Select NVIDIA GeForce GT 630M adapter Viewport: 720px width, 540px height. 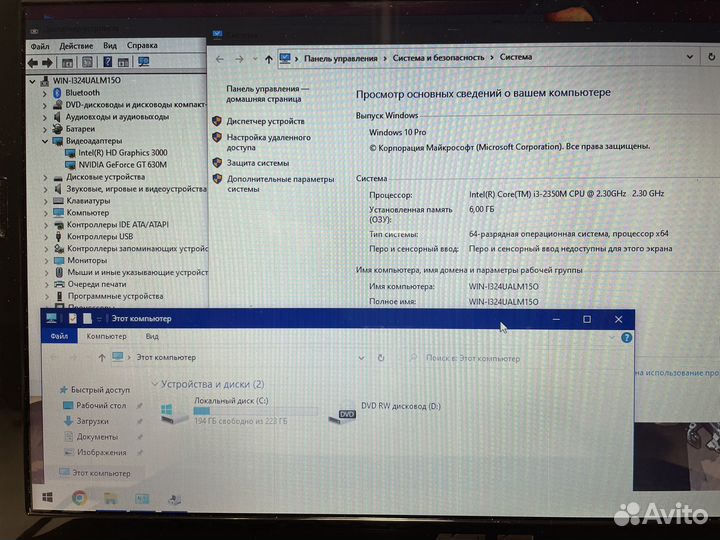pos(122,164)
